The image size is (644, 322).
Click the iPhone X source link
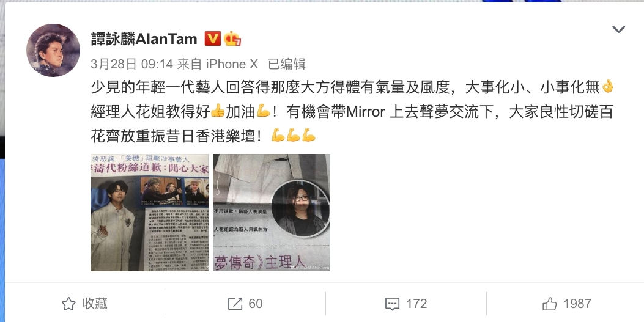coord(232,64)
